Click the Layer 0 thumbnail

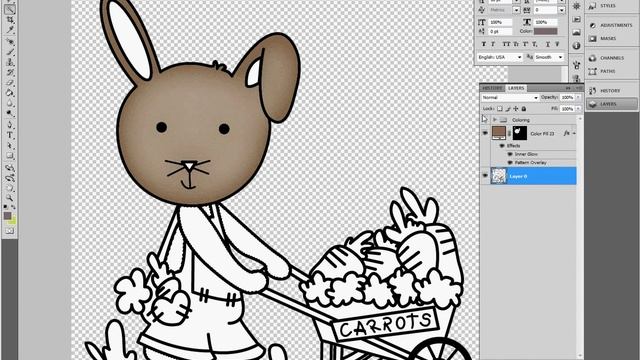tap(498, 176)
